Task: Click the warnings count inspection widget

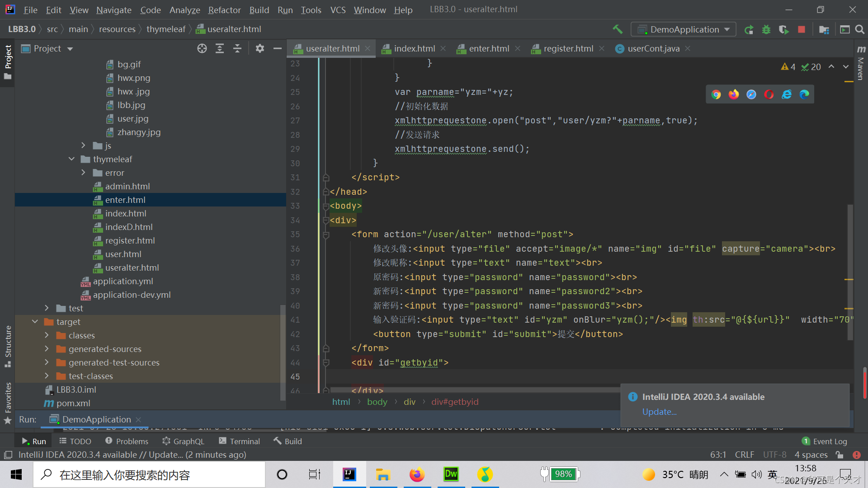Action: [x=788, y=67]
